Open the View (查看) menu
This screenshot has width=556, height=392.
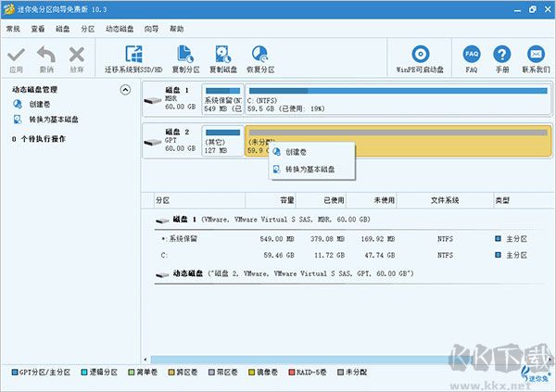click(38, 29)
